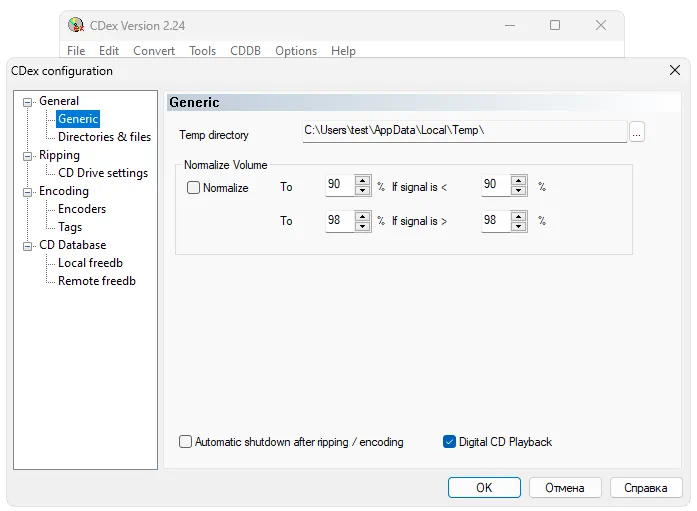Minimize the CDex main window

tap(510, 25)
